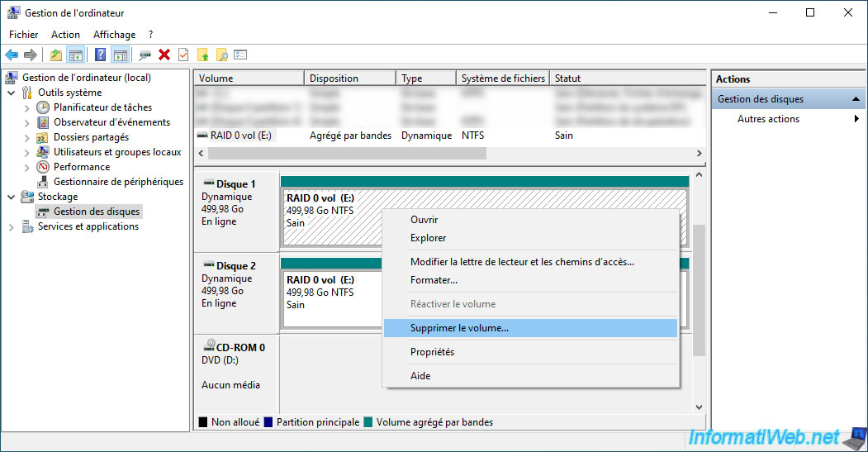This screenshot has height=452, width=868.
Task: Sort by the Volume column header
Action: (x=249, y=79)
